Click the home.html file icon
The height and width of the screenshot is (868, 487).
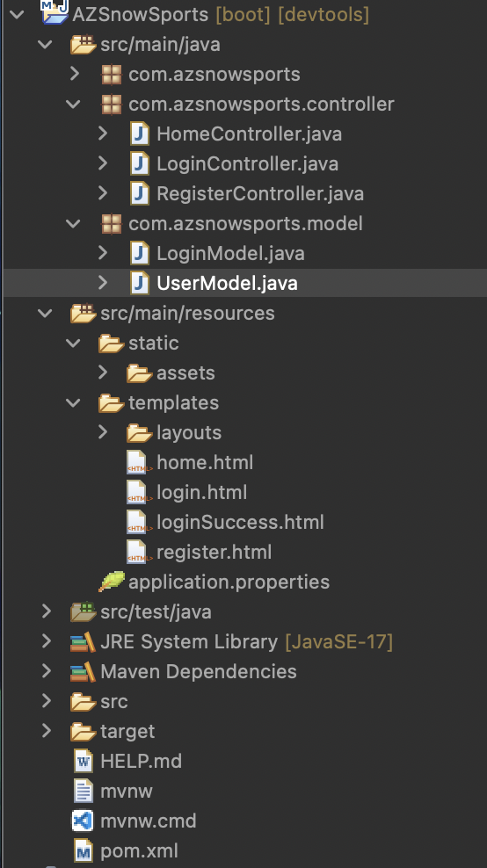pos(139,463)
